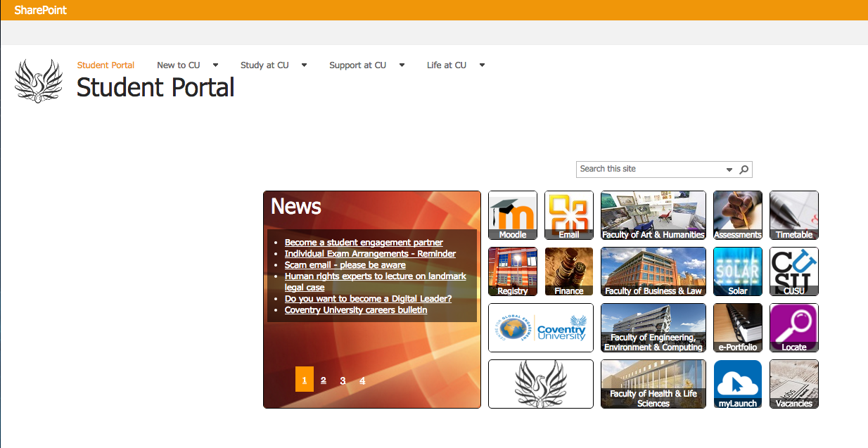Select the Study at CU navigation item
This screenshot has height=448, width=868.
pyautogui.click(x=264, y=65)
